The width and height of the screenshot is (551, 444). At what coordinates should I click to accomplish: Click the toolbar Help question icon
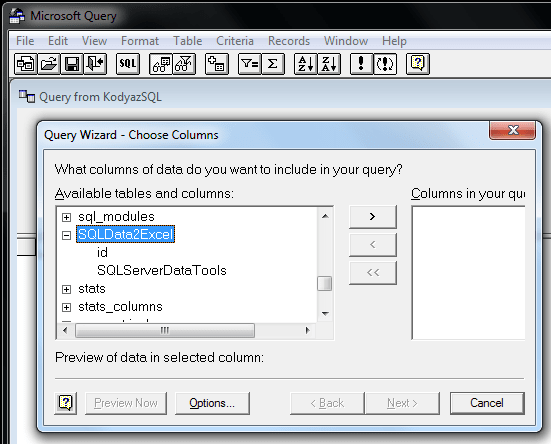(x=418, y=64)
